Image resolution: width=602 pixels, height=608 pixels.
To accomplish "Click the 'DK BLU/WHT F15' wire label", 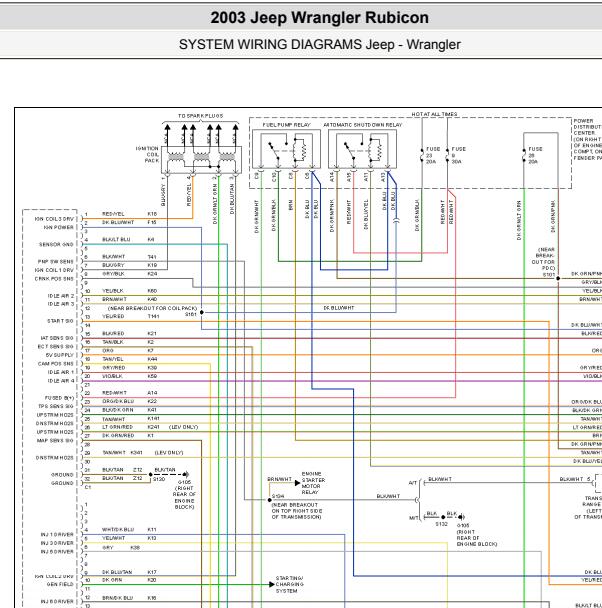I will pyautogui.click(x=129, y=223).
